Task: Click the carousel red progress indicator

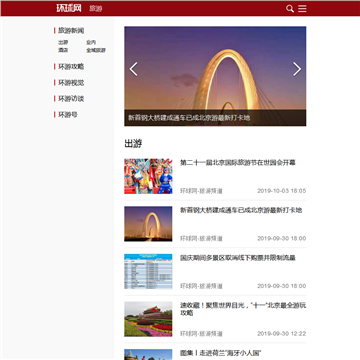Action: pos(215,125)
